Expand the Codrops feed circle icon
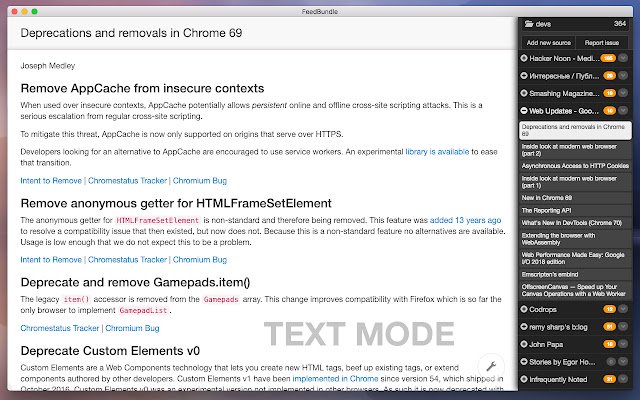This screenshot has height=400, width=640. click(524, 309)
